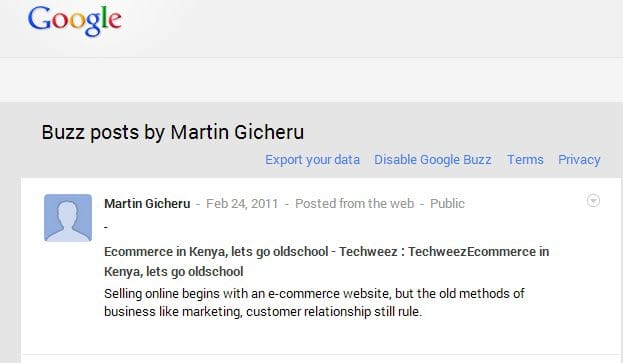Open the Terms link
The width and height of the screenshot is (623, 363).
coord(525,160)
